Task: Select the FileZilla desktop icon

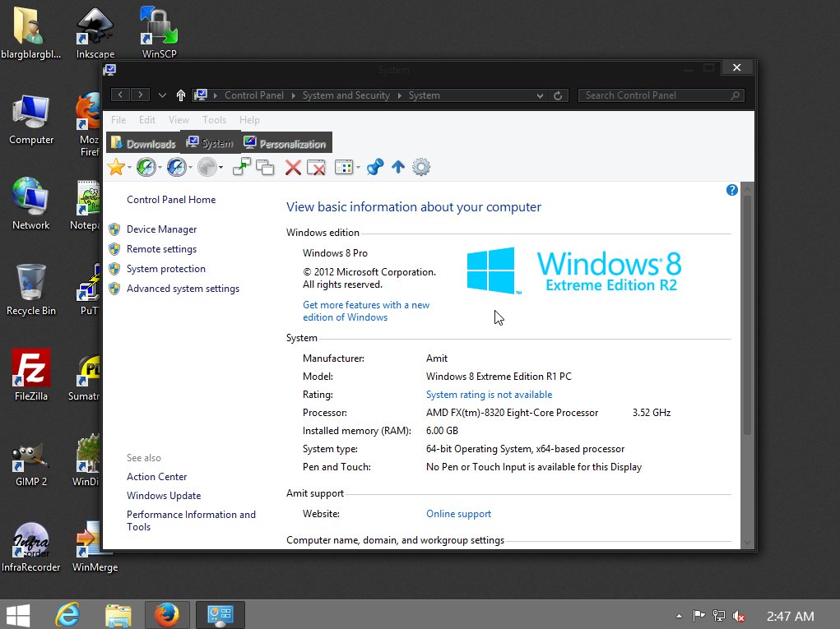Action: click(x=31, y=375)
